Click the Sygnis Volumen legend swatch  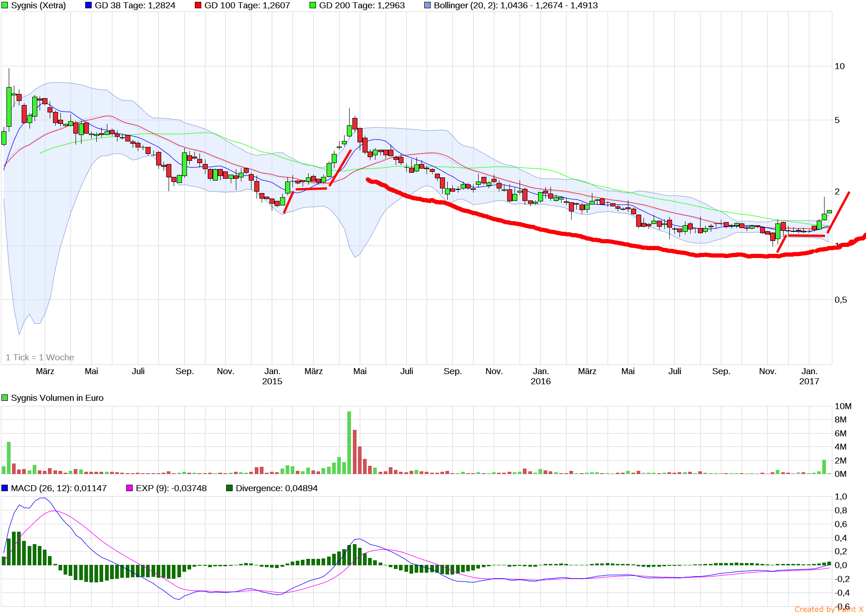5,398
